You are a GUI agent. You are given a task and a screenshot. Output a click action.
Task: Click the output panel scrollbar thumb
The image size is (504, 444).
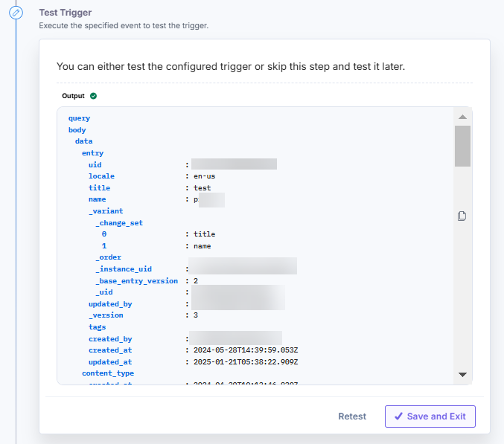463,146
